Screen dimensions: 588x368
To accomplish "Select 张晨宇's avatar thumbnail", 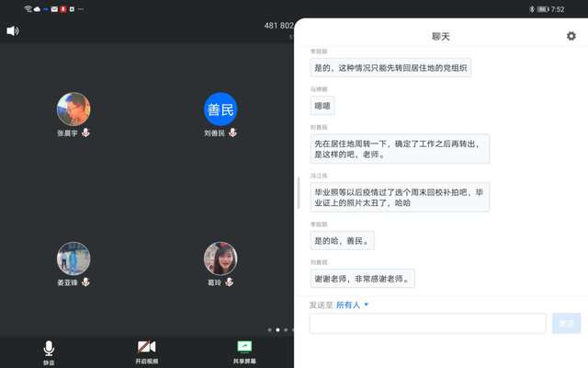I will pos(73,109).
